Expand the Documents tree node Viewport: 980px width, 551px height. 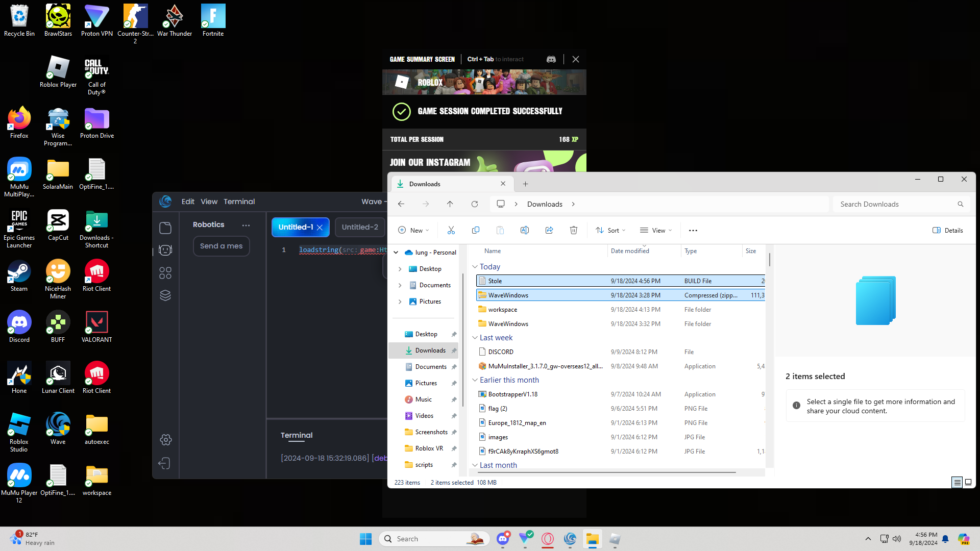[x=400, y=285]
